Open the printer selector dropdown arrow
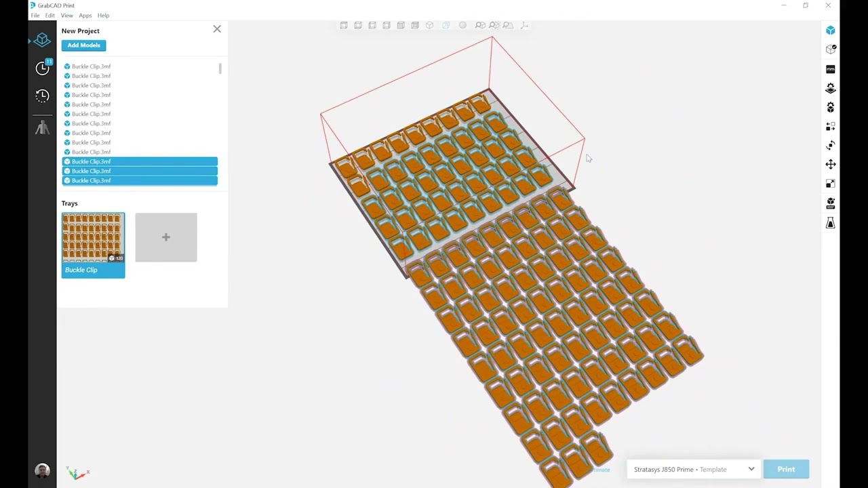 point(751,469)
